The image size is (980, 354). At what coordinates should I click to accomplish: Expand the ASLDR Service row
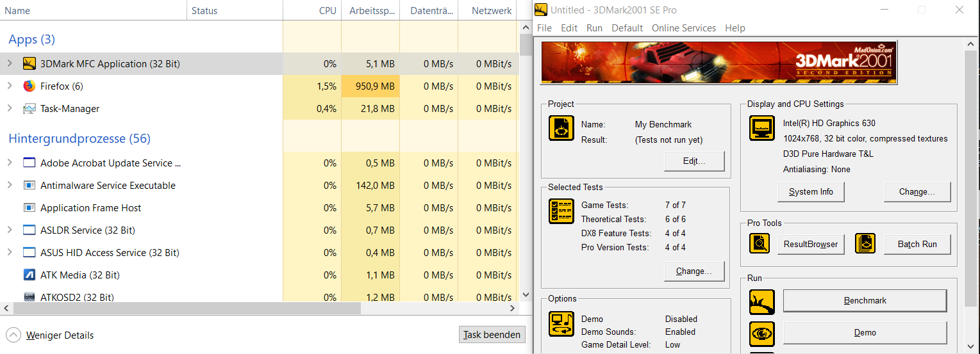10,230
